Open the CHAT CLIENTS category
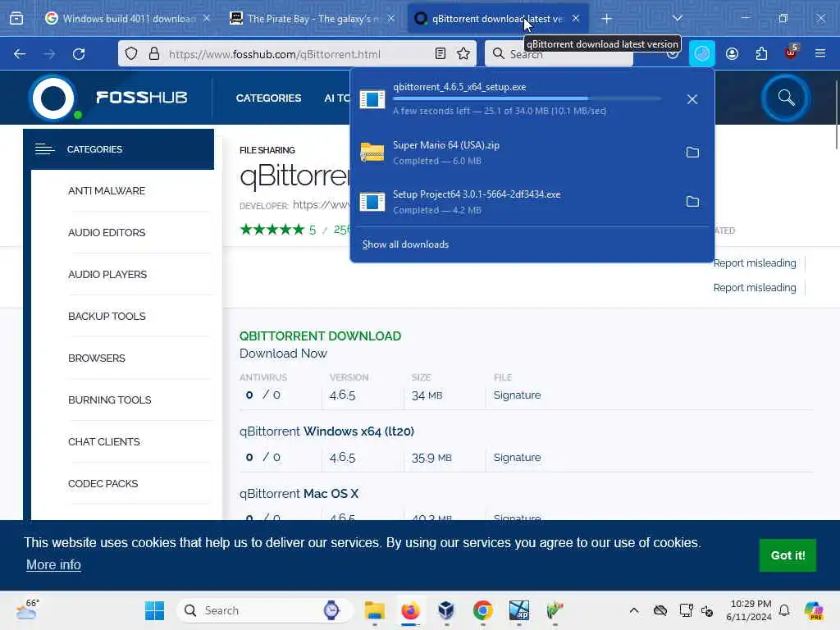This screenshot has height=630, width=840. (x=104, y=441)
